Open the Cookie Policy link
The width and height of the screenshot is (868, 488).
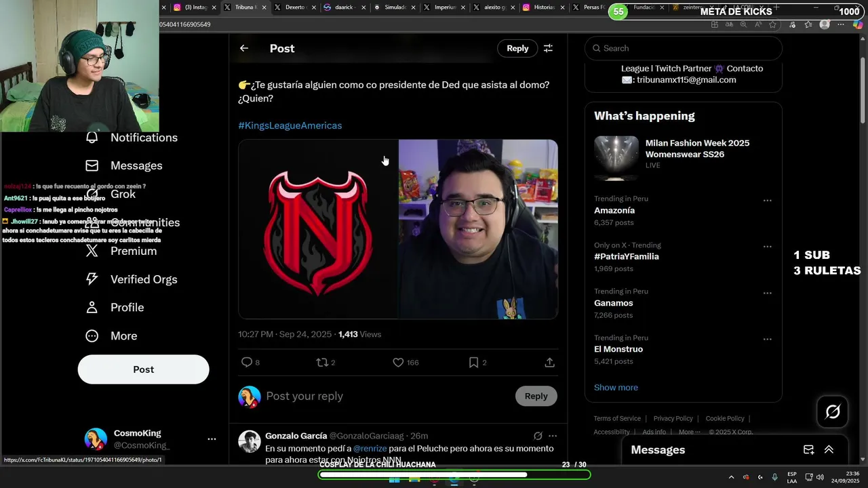click(725, 419)
